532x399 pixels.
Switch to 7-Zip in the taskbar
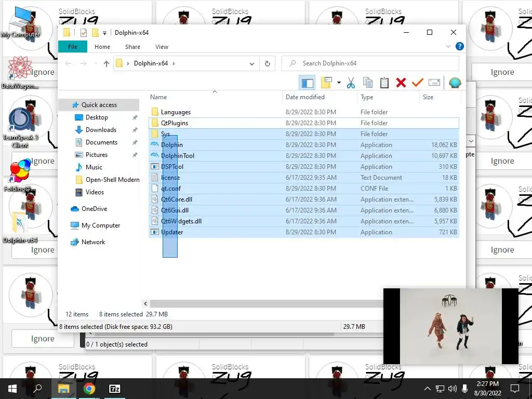click(115, 389)
